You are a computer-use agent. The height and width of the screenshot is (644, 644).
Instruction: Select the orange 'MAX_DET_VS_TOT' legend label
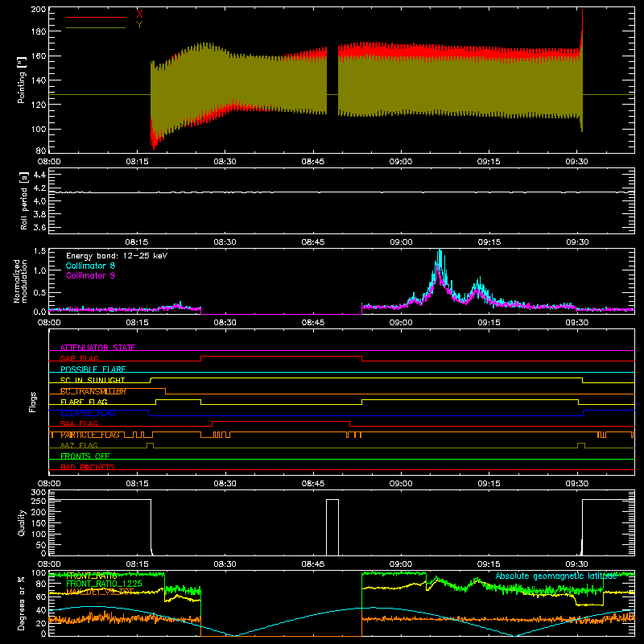[100, 592]
